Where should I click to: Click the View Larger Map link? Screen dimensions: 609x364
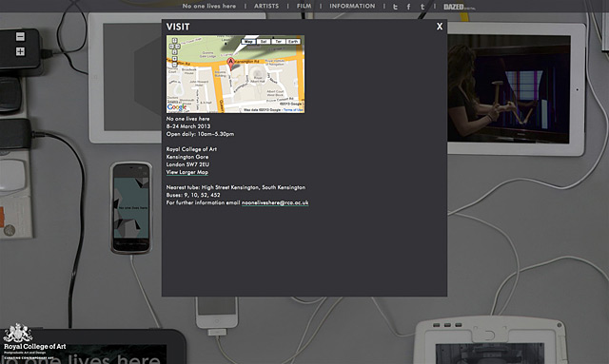click(x=187, y=172)
